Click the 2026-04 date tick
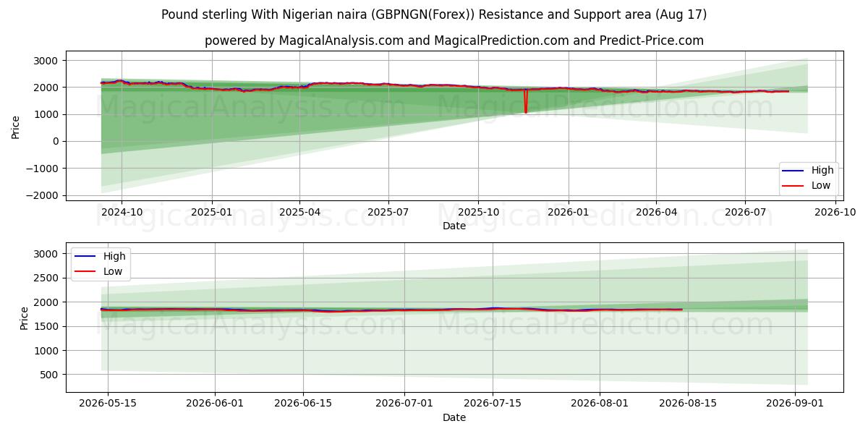 (x=656, y=212)
